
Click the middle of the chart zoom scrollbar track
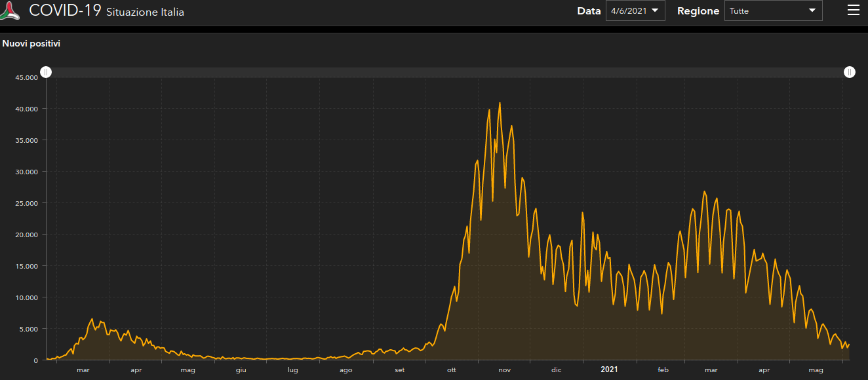point(448,72)
